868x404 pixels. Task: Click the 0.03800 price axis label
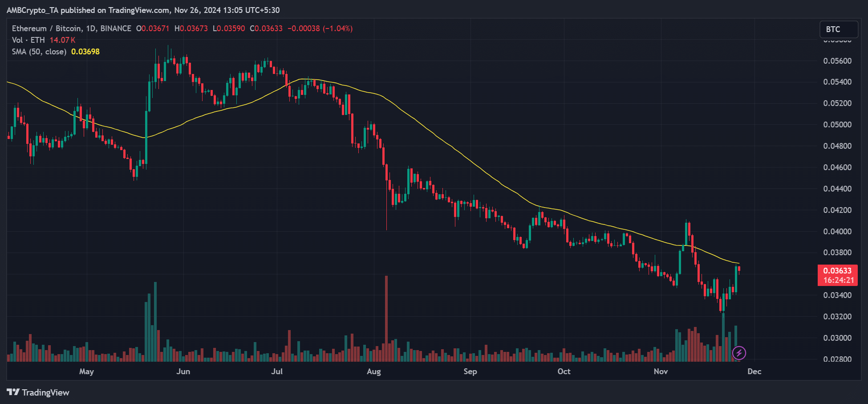[x=837, y=253]
